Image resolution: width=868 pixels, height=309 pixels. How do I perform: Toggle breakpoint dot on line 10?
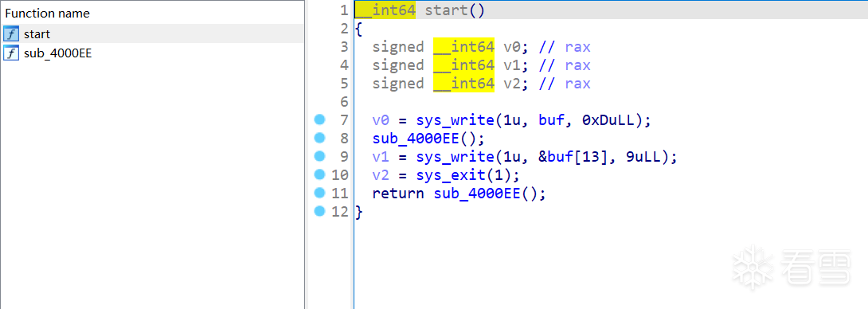click(x=319, y=174)
